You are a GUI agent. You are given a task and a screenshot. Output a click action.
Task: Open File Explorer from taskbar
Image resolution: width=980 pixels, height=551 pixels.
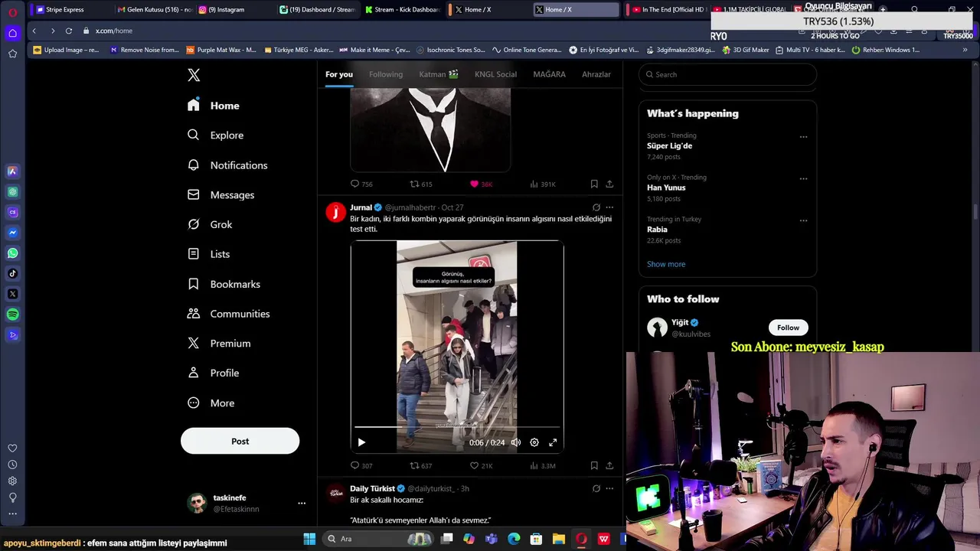[x=558, y=539]
